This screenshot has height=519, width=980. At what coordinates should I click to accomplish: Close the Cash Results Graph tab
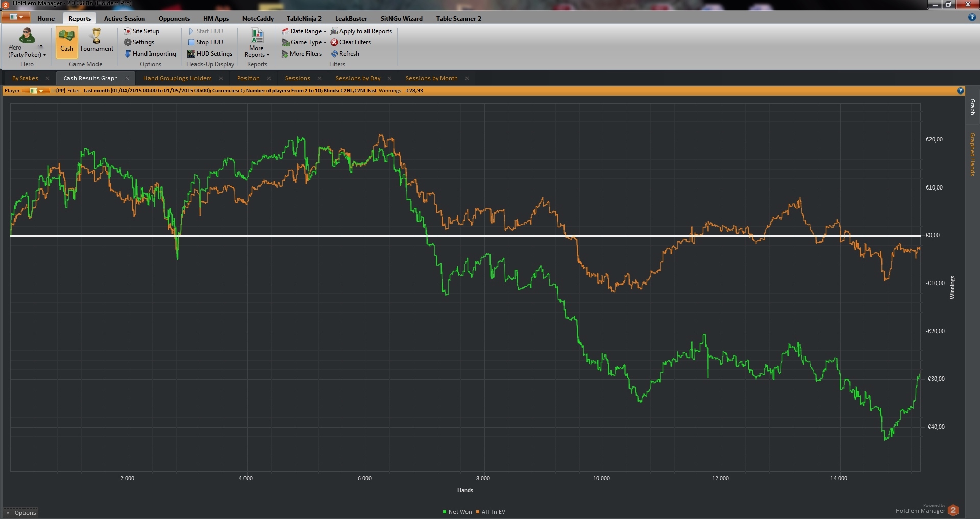[x=127, y=78]
